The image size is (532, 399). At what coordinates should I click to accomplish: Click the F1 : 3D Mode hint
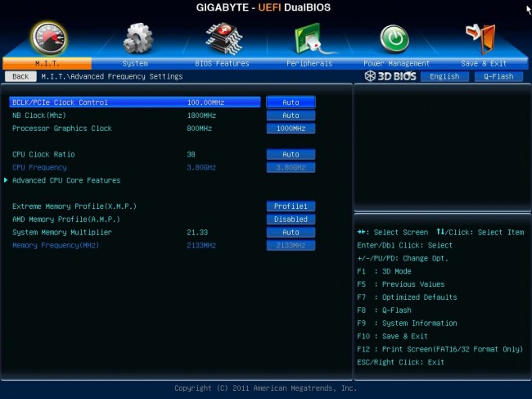(384, 271)
